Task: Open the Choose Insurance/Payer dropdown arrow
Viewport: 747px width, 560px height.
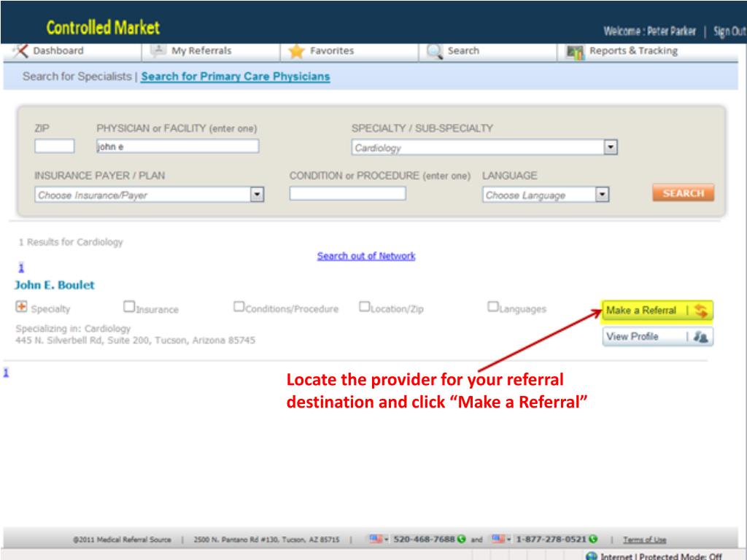Action: 257,194
